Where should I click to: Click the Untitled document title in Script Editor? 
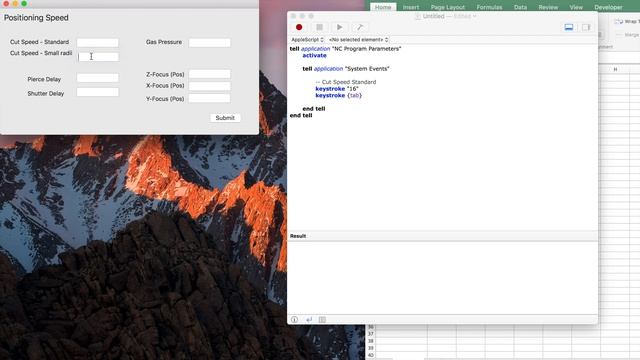tap(433, 16)
